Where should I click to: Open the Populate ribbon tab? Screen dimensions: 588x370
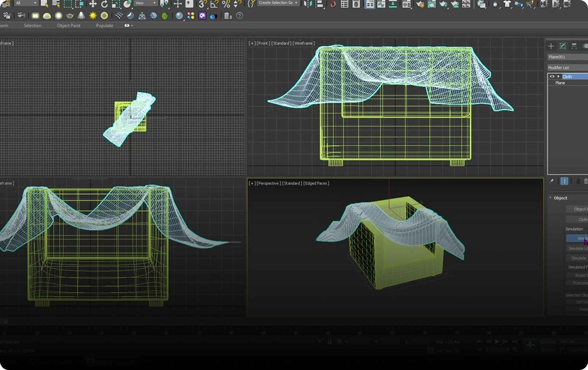tap(104, 26)
